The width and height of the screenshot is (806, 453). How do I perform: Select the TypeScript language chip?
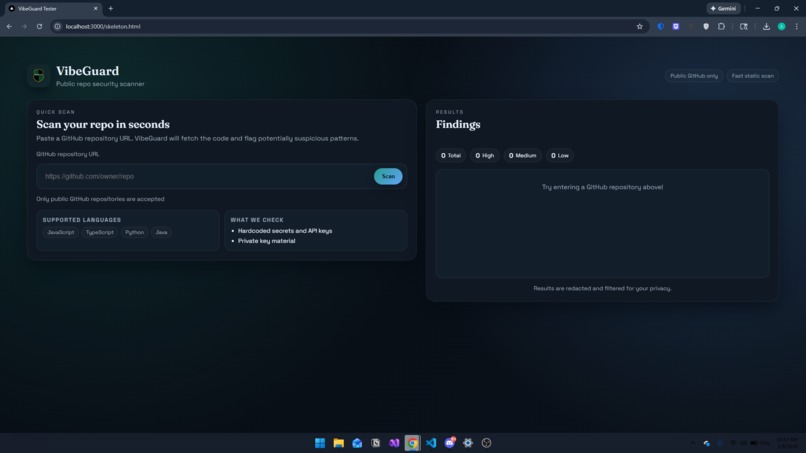click(100, 232)
